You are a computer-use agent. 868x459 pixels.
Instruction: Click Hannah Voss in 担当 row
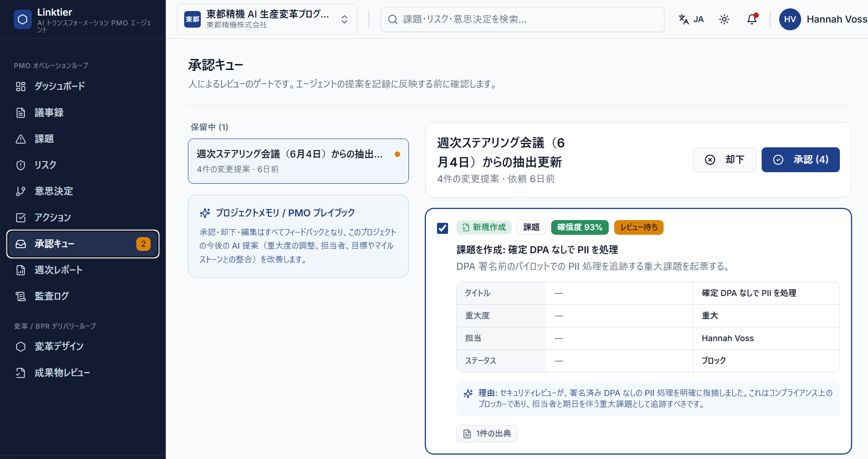728,338
